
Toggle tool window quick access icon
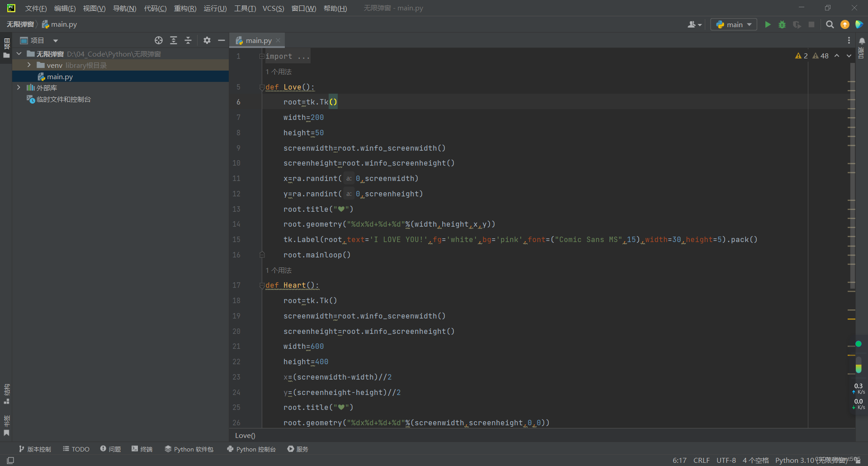pos(10,460)
